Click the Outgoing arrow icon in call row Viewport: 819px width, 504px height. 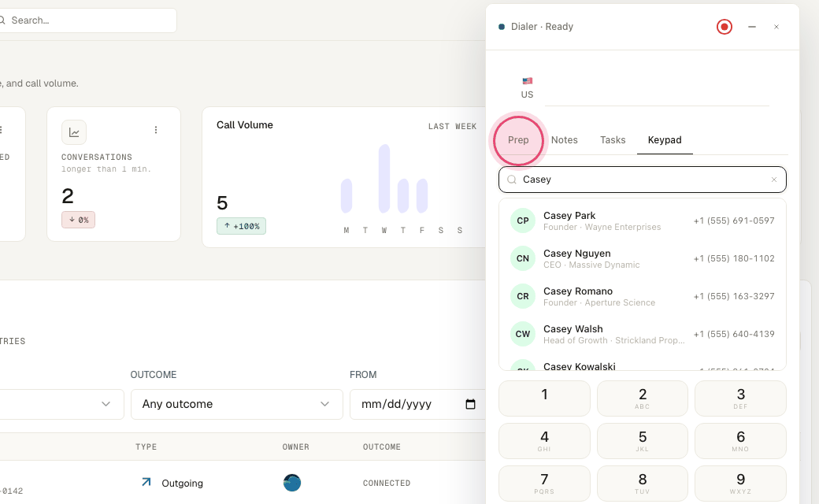146,482
